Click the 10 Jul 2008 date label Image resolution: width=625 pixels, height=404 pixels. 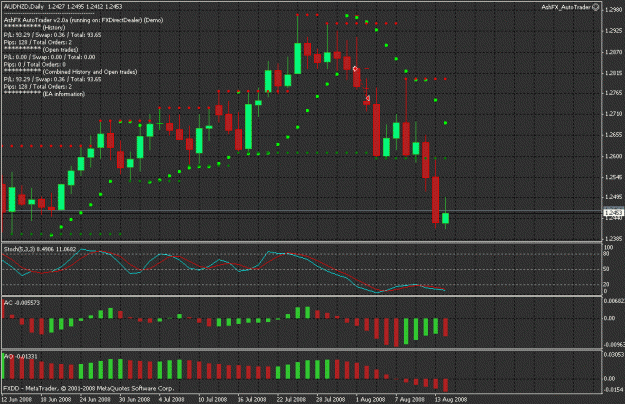click(x=212, y=400)
